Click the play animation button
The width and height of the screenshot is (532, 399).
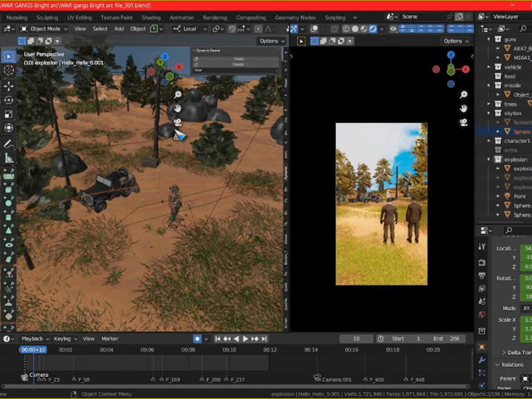pos(245,338)
